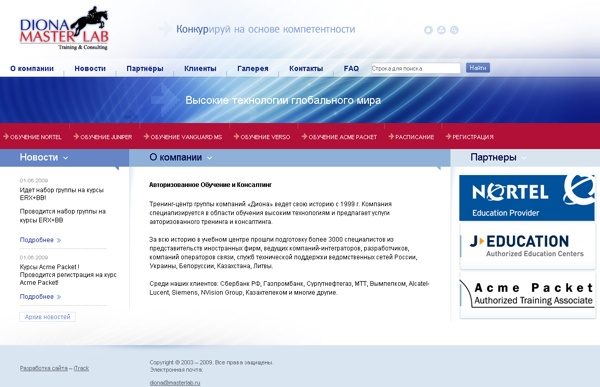Click the Nortel Education Provider banner
Viewport: 600px width, 387px height.
tap(527, 198)
